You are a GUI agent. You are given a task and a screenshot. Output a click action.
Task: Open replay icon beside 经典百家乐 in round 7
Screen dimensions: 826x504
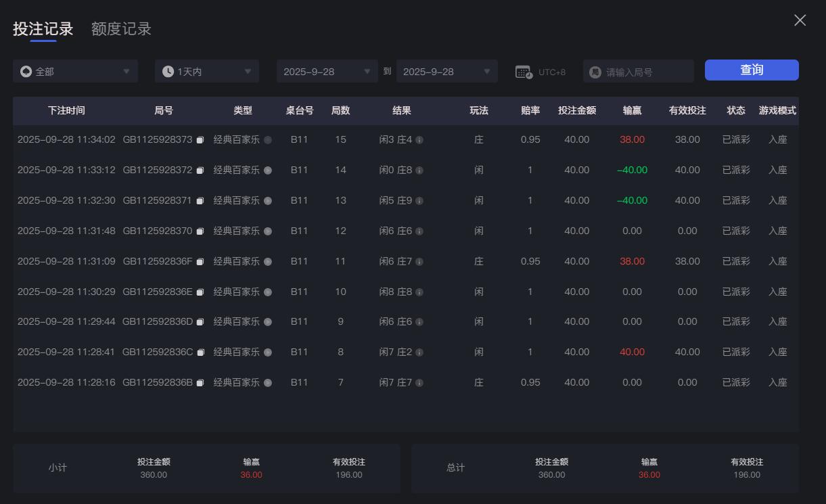pos(268,382)
